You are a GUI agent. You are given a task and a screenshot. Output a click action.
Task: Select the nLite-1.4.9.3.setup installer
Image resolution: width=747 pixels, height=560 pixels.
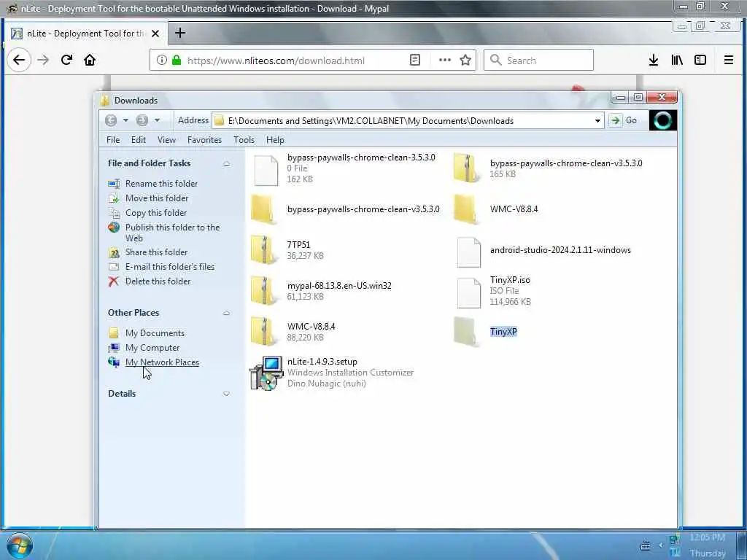pos(266,373)
